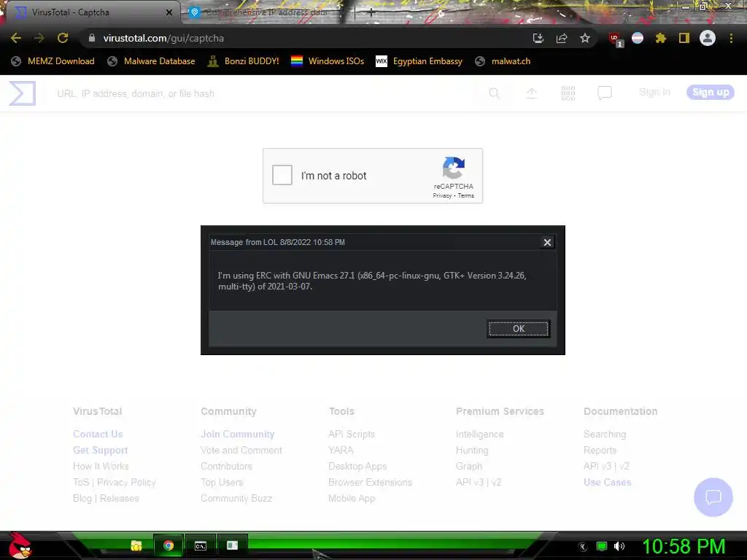
Task: Bookmark this page with the star icon
Action: [x=585, y=38]
